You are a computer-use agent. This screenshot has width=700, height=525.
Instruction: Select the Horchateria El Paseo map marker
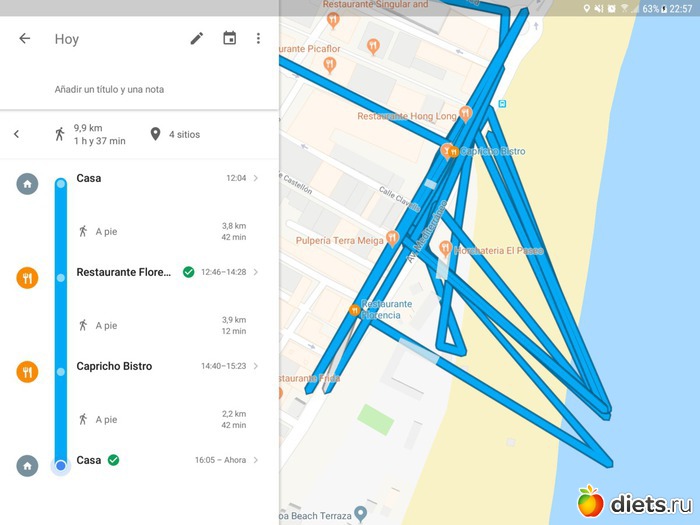pos(445,248)
